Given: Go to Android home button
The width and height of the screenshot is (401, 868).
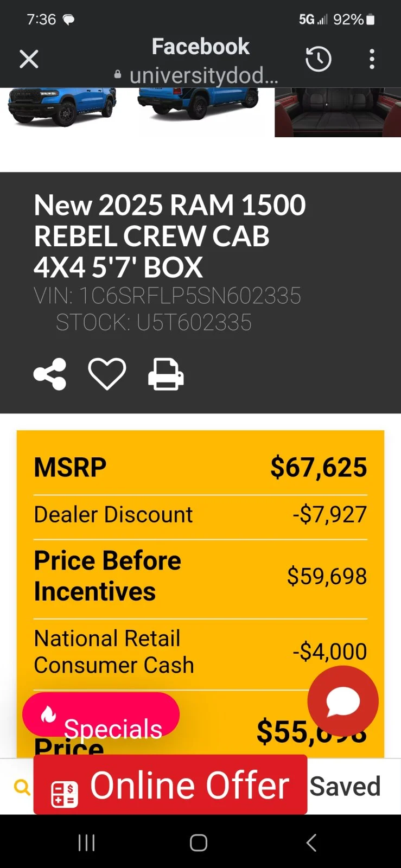Looking at the screenshot, I should pos(199,843).
